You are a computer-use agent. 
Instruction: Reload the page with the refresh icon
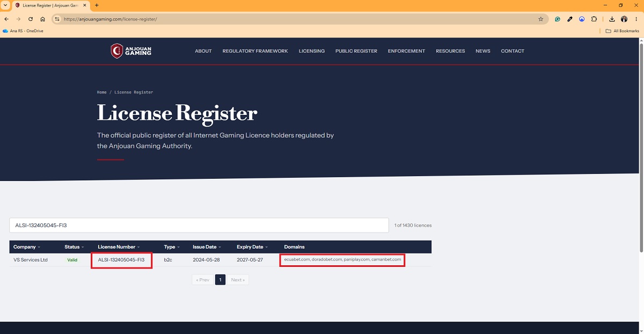31,19
